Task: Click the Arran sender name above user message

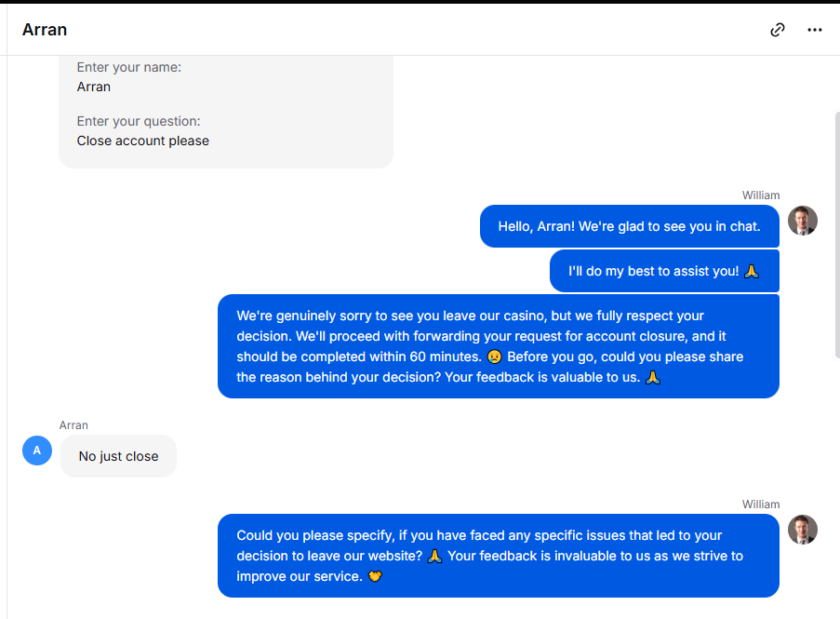Action: tap(73, 425)
